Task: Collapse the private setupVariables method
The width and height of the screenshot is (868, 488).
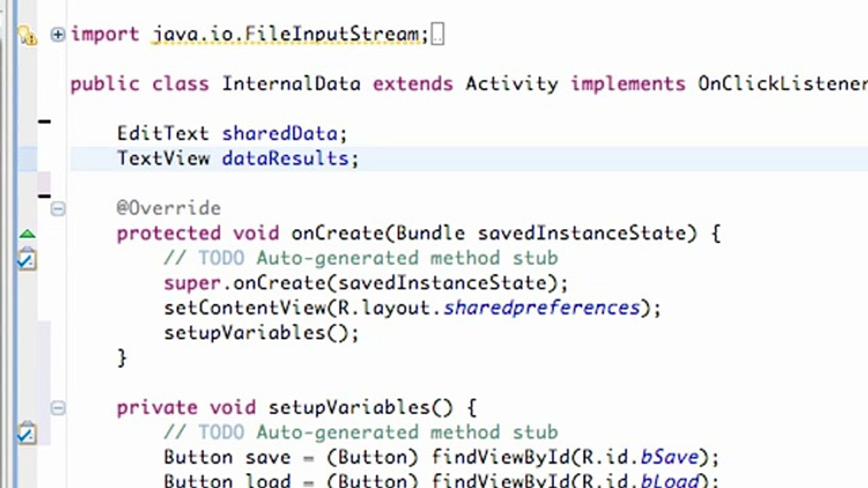Action: 58,407
